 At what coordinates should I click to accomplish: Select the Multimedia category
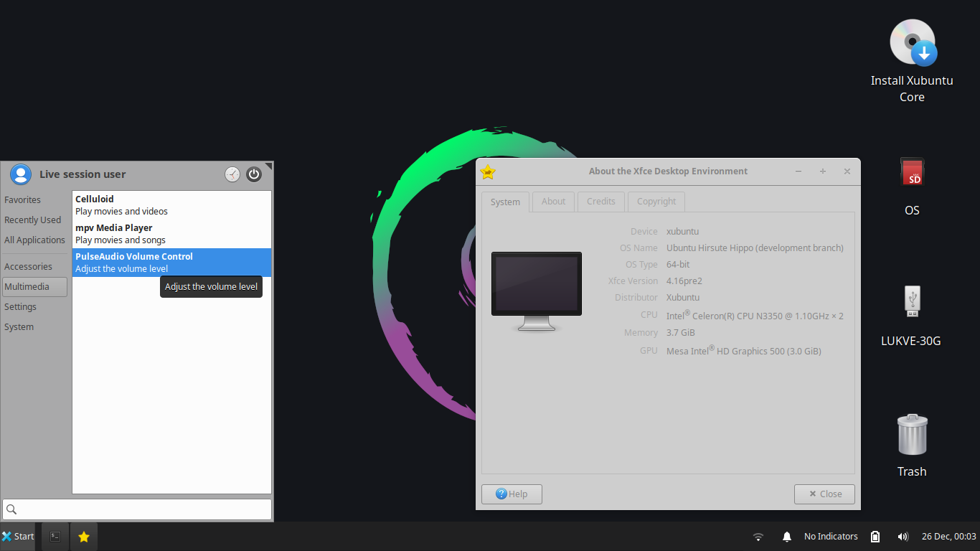[x=34, y=287]
